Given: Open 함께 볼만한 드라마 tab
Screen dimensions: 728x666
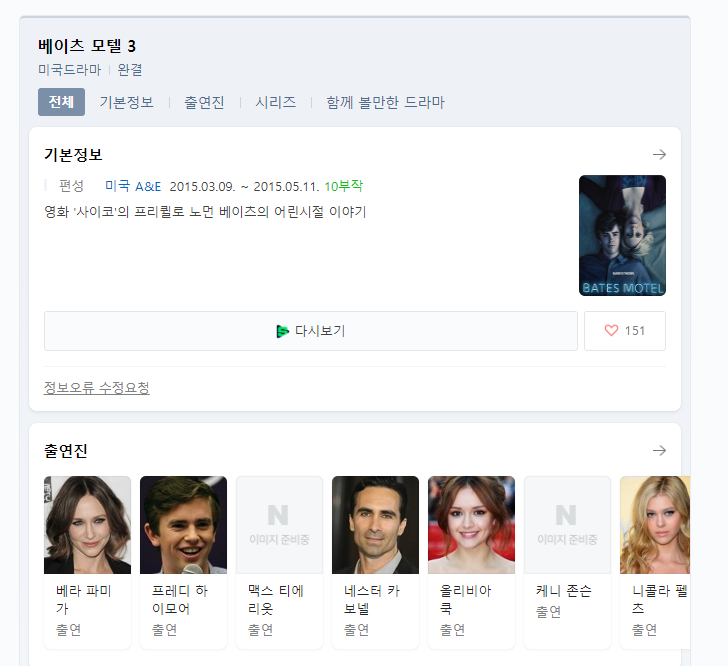Looking at the screenshot, I should [385, 102].
